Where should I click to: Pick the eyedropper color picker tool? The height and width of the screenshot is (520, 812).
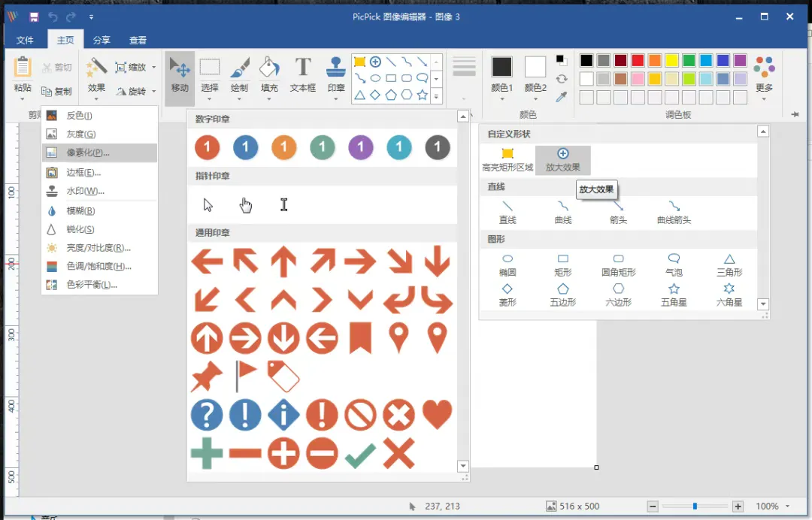[x=562, y=97]
